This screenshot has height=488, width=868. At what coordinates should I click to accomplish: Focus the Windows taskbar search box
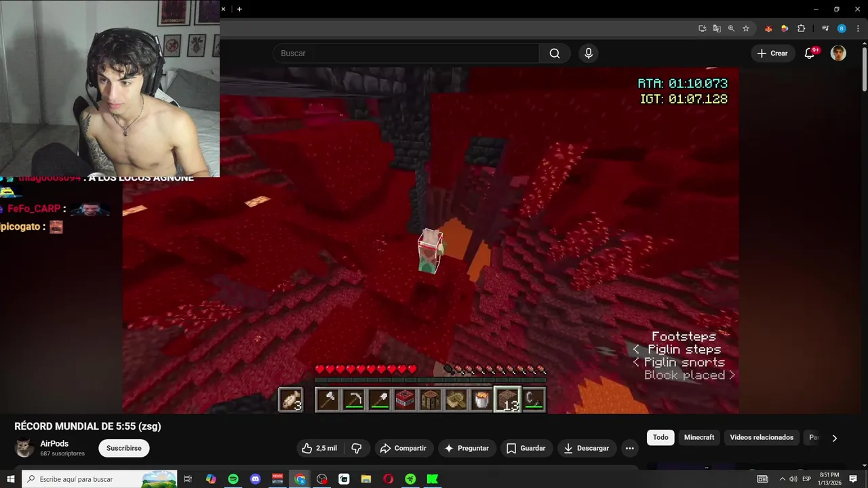click(x=100, y=479)
